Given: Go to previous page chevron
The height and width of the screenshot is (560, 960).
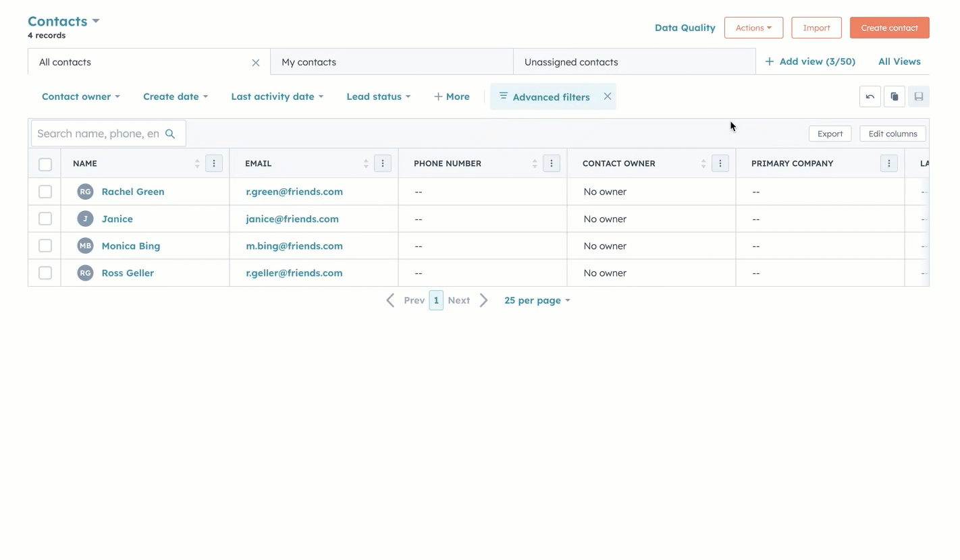Looking at the screenshot, I should click(x=390, y=300).
